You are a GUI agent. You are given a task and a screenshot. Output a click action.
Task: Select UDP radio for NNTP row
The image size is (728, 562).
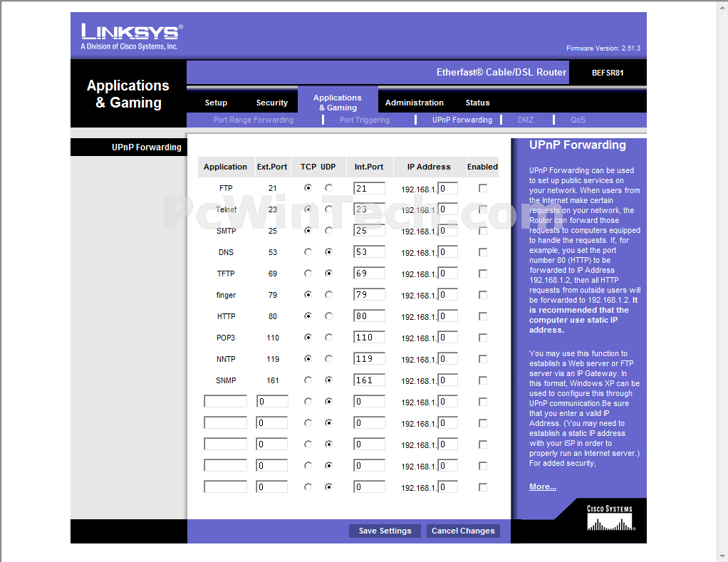(x=328, y=359)
